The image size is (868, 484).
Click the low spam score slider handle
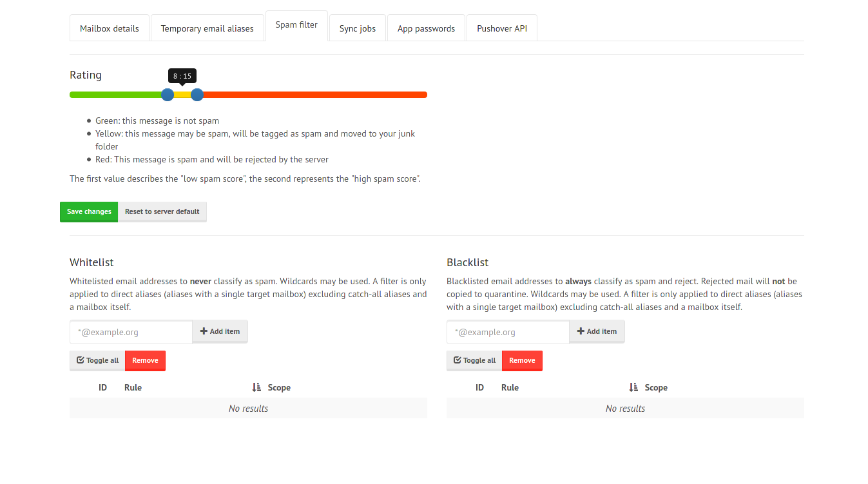click(168, 95)
